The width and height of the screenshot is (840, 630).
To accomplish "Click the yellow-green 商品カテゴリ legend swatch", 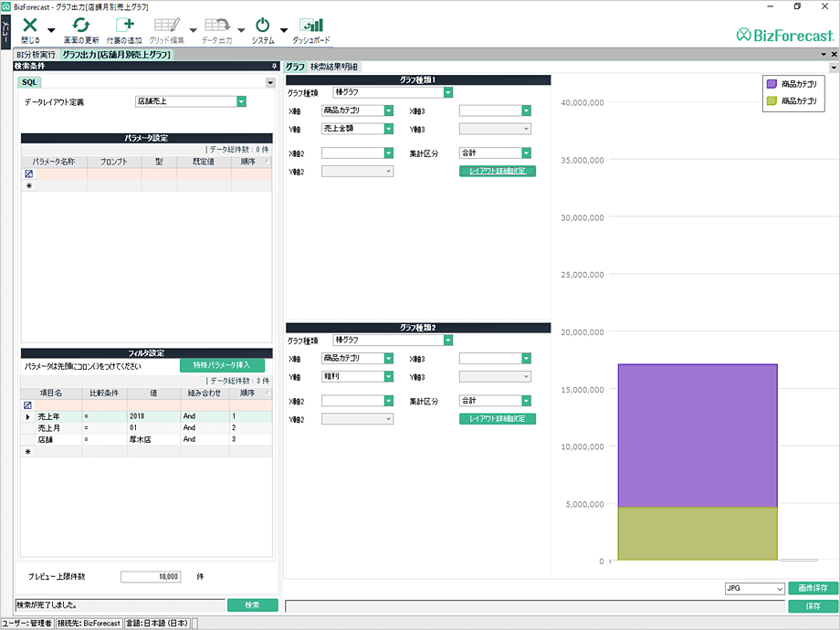I will tap(772, 100).
